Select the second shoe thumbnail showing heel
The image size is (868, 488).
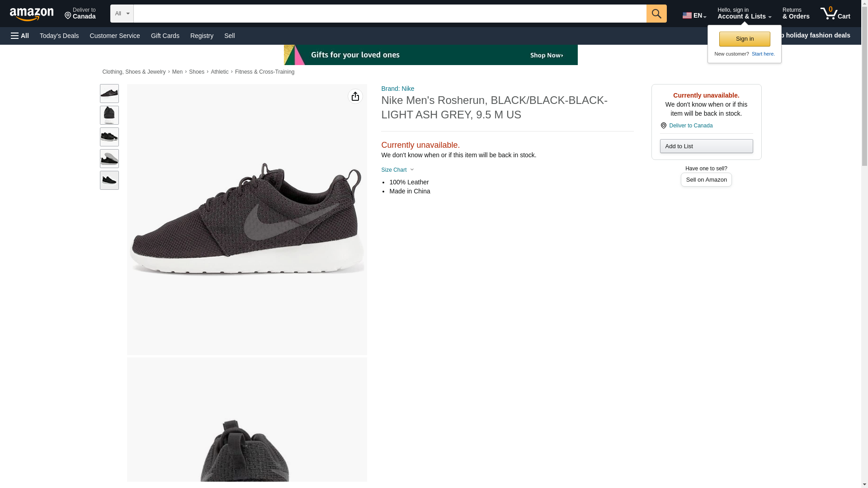[x=109, y=115]
